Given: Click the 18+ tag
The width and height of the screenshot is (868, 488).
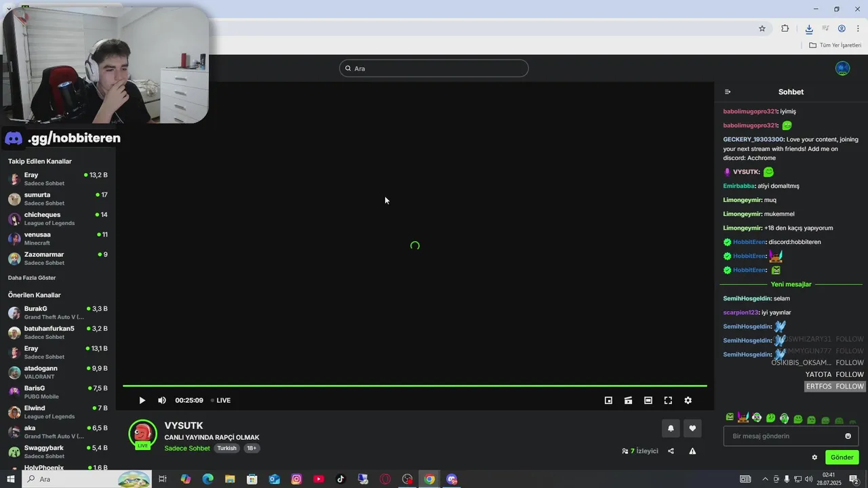Looking at the screenshot, I should click(252, 449).
